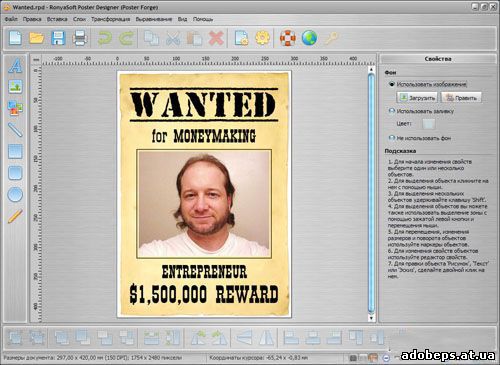
Task: Open the Трансформация menu
Action: click(111, 19)
